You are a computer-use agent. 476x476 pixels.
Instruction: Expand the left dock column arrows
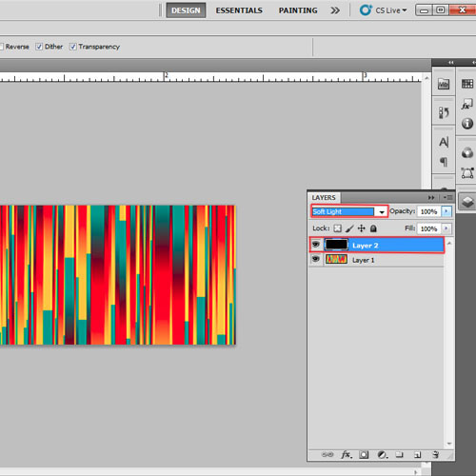point(451,62)
